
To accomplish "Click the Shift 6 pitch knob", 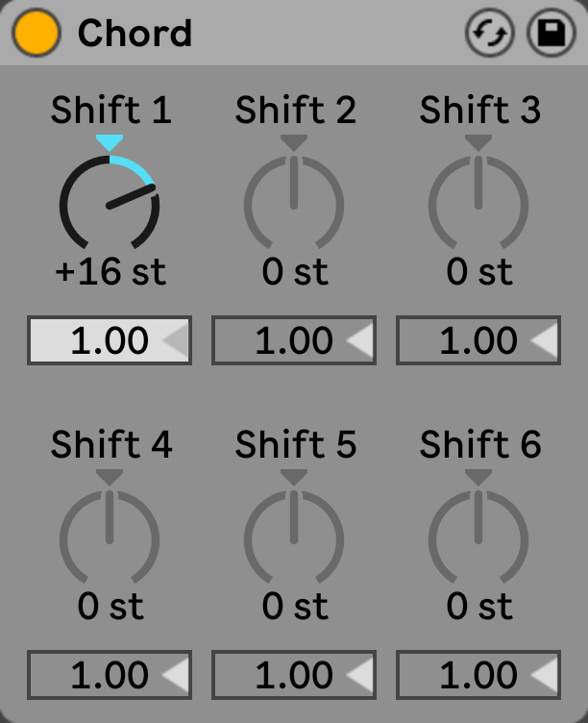I will (x=478, y=536).
